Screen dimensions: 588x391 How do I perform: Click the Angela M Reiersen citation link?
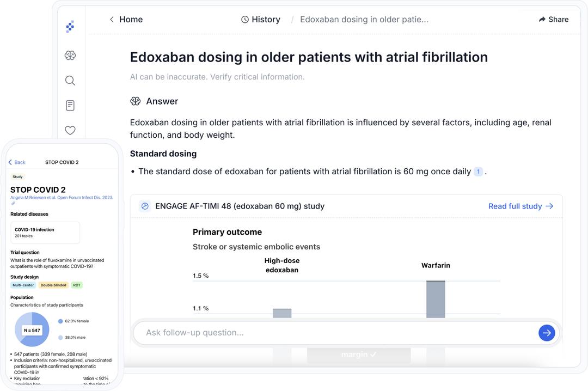click(62, 198)
